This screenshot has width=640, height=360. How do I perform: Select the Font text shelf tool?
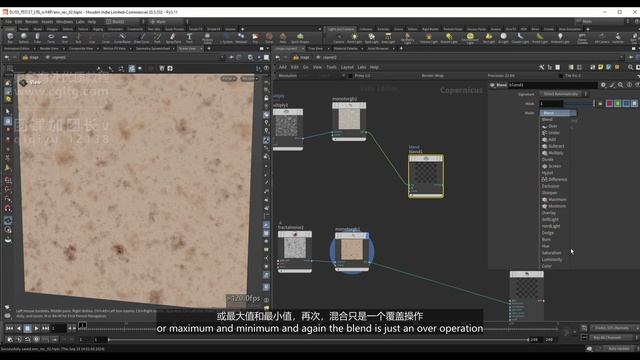click(x=189, y=38)
